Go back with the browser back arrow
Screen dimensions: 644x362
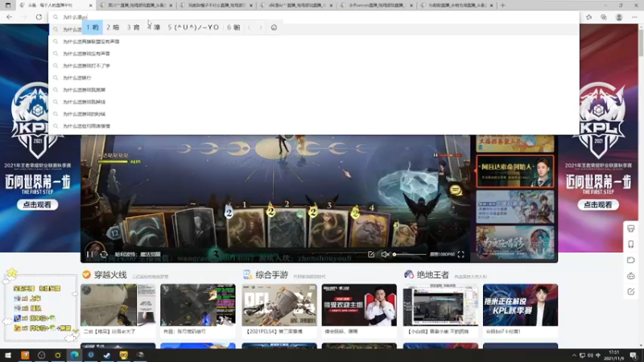tap(9, 17)
